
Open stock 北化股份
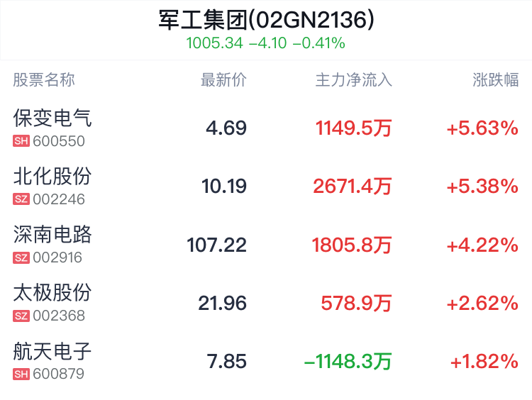coord(52,176)
